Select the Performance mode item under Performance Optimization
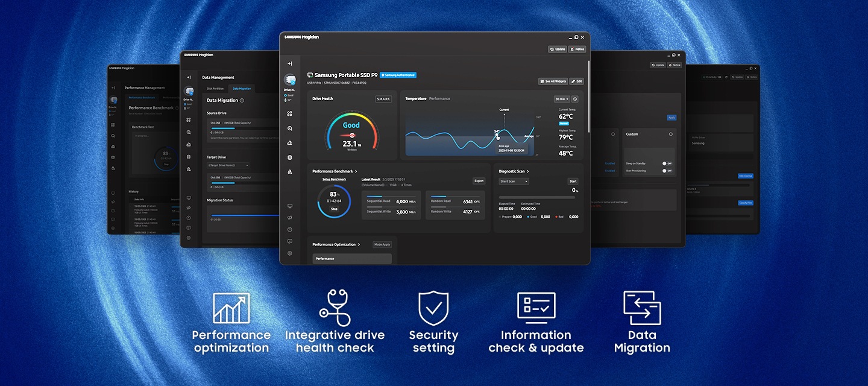Image resolution: width=868 pixels, height=386 pixels. tap(352, 258)
